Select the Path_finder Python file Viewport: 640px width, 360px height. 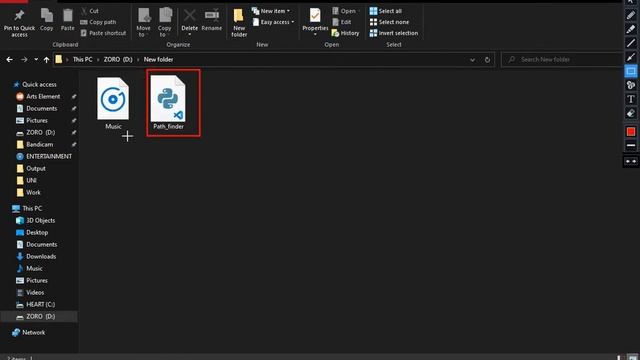click(x=168, y=102)
